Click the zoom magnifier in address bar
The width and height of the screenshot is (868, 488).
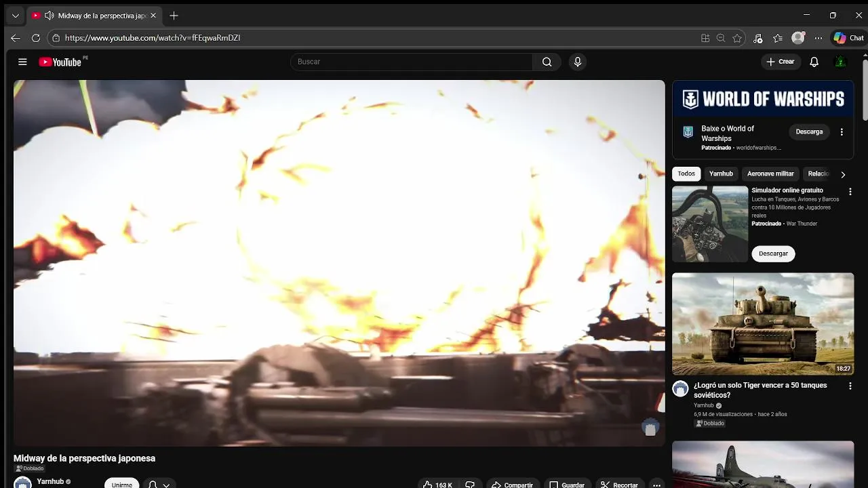point(721,38)
